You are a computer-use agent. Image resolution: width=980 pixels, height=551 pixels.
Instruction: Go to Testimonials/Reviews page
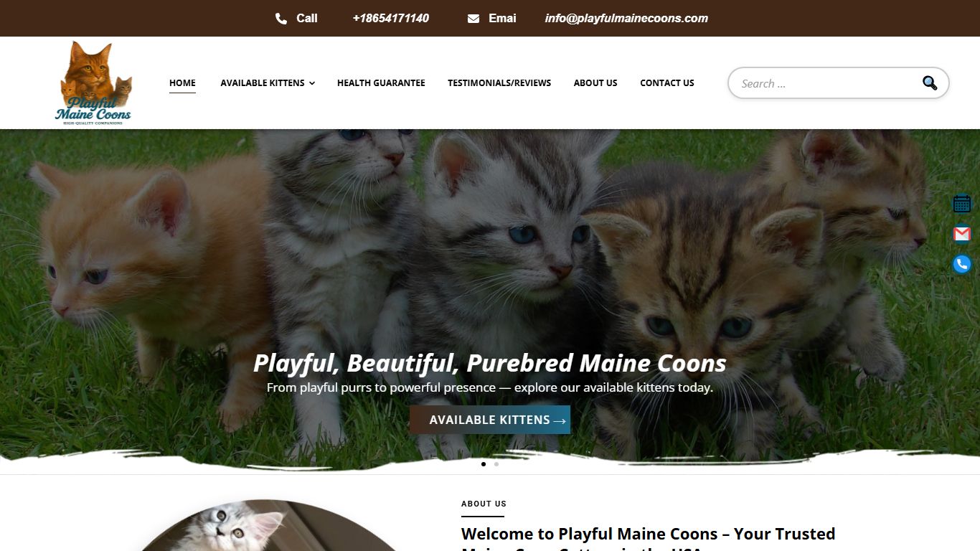click(499, 83)
